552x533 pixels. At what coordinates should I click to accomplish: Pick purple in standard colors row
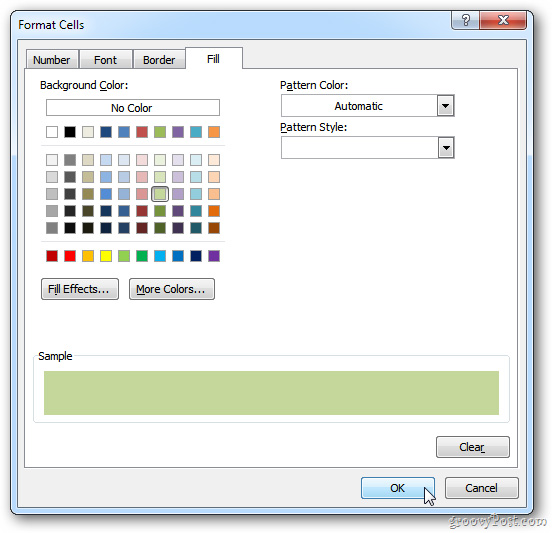click(214, 256)
